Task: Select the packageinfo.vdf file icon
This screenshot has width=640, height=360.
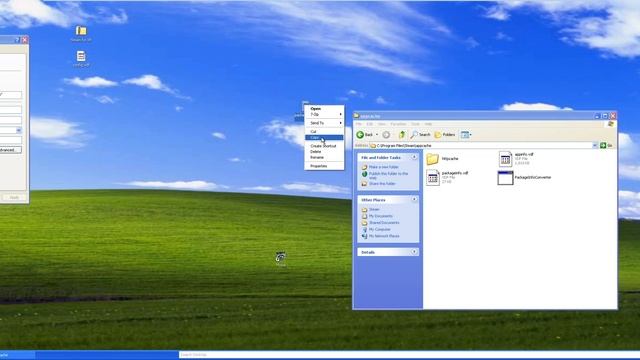Action: [433, 178]
